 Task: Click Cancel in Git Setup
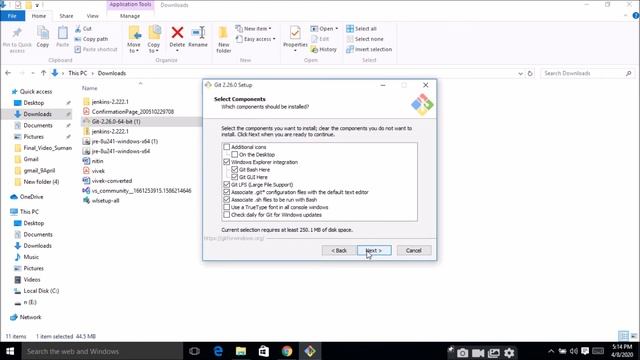coord(413,250)
